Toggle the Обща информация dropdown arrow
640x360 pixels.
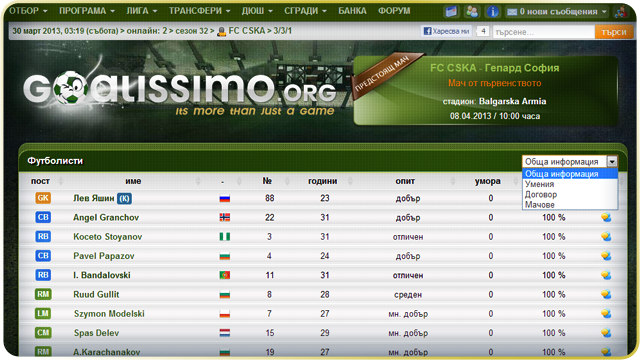pyautogui.click(x=612, y=162)
